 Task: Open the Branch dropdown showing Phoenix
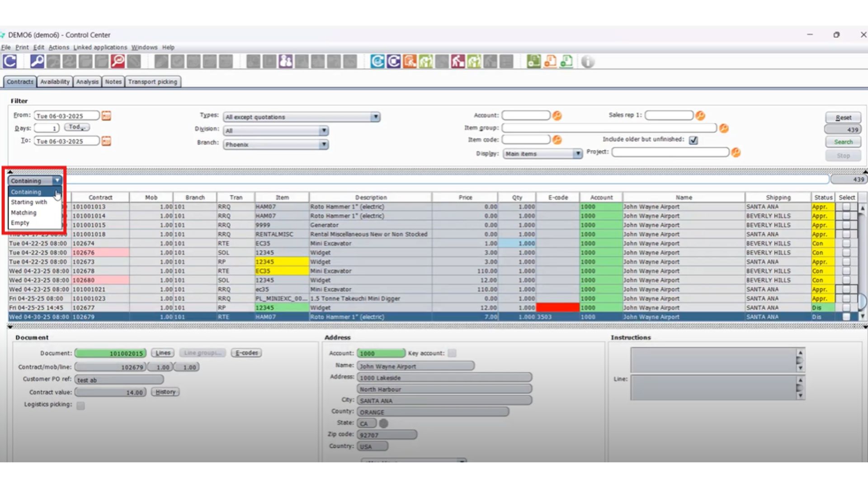click(324, 145)
